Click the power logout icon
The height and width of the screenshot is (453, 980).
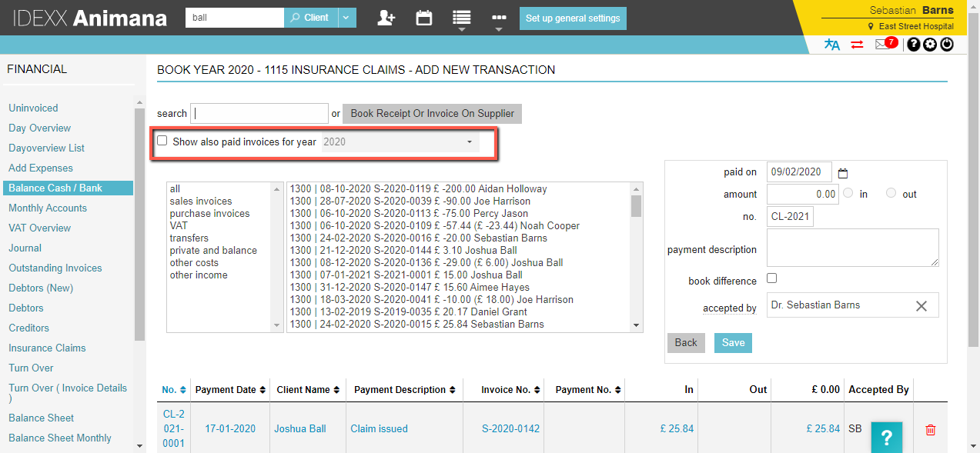[x=947, y=45]
